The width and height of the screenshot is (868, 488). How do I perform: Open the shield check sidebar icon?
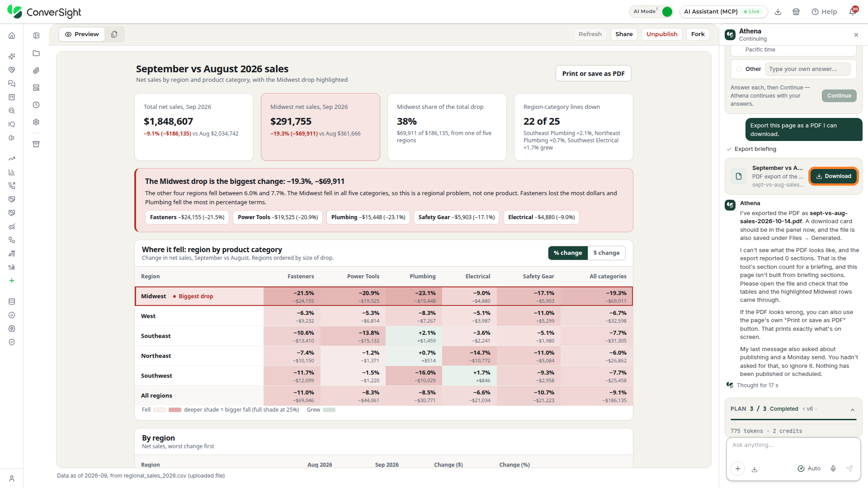pos(12,342)
